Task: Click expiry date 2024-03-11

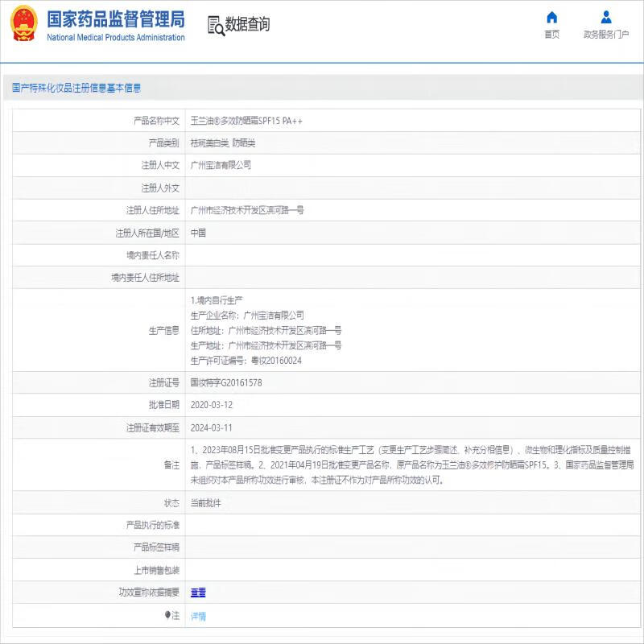Action: (212, 428)
